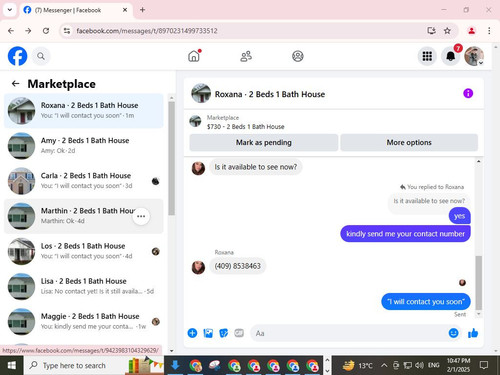Open the notifications bell
The height and width of the screenshot is (375, 500).
(x=450, y=56)
